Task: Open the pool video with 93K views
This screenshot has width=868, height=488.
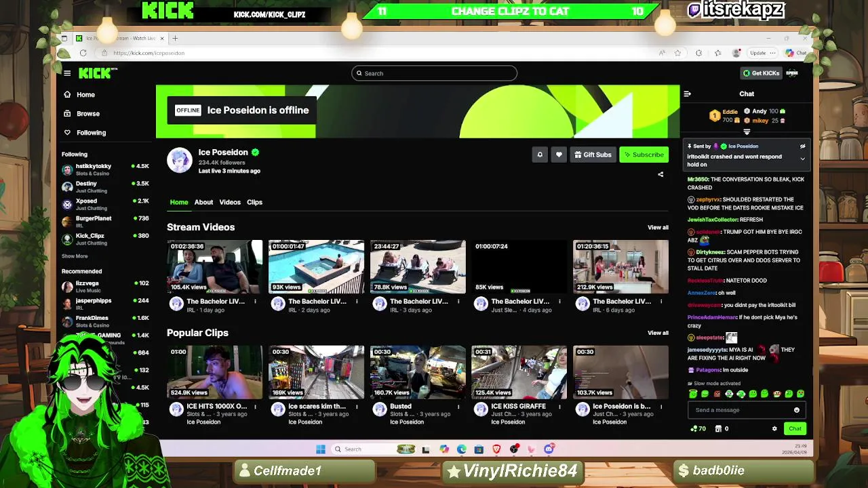Action: coord(316,266)
